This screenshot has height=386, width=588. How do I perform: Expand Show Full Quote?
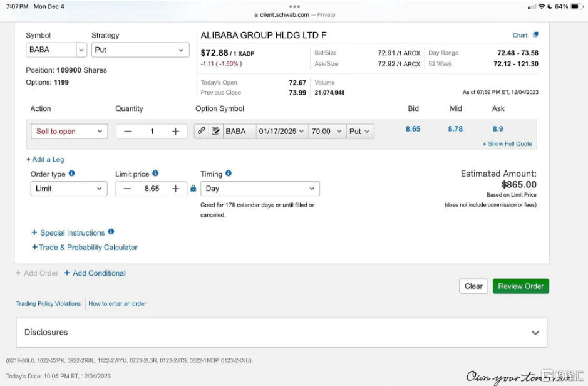507,143
